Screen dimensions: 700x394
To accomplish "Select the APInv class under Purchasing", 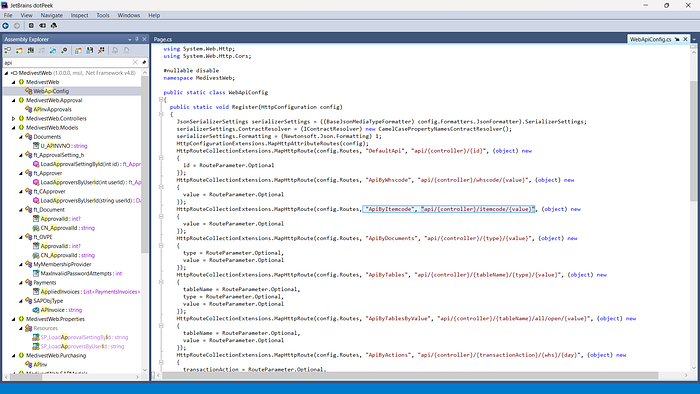I will 40,365.
